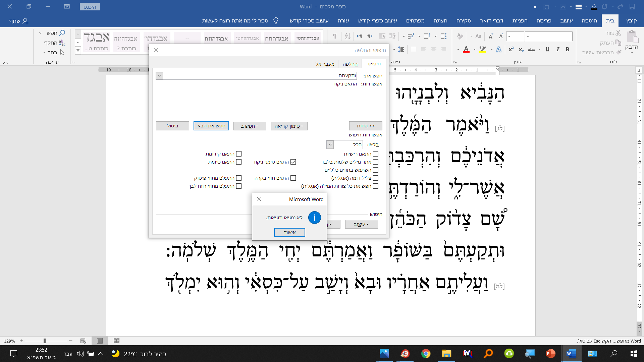Show paragraph marks with the ¶ icon

(334, 36)
